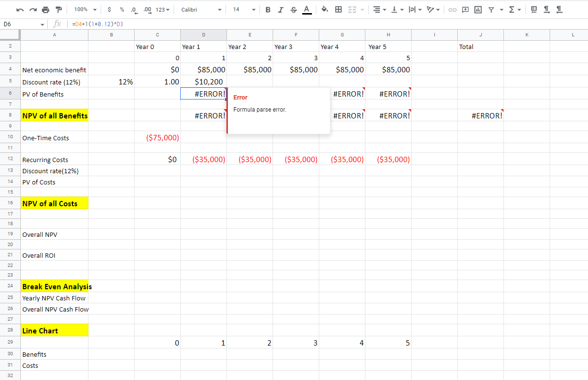Viewport: 588px width, 380px height.
Task: Click the Paint format tool
Action: point(58,9)
